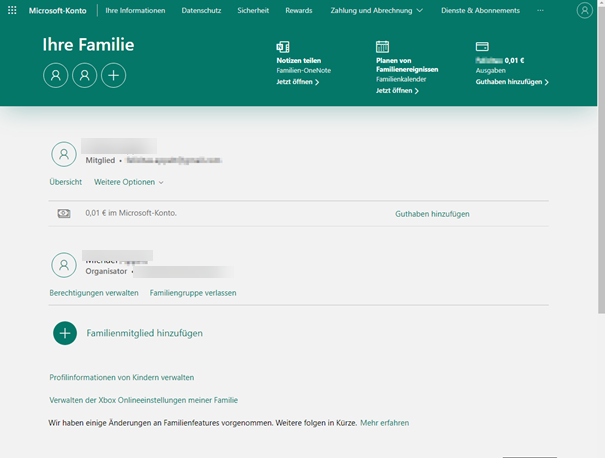605x458 pixels.
Task: Click the OneNote icon above Notizen teilen
Action: point(283,47)
